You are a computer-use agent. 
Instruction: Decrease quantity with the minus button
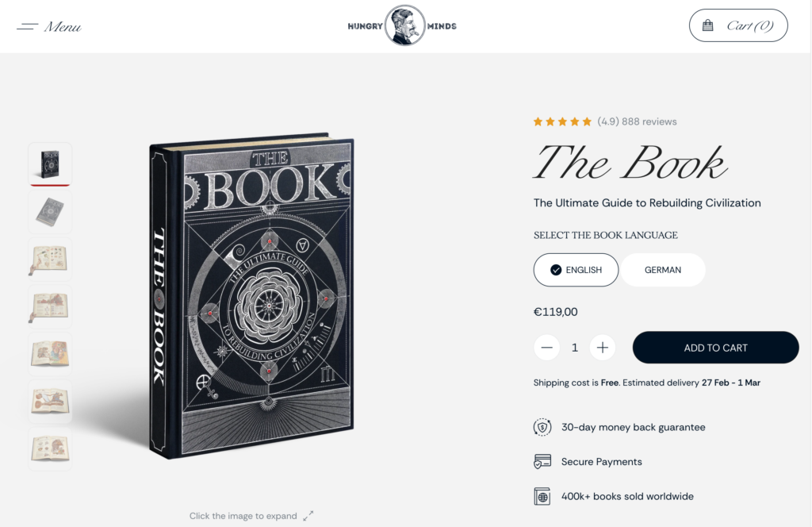[x=547, y=347]
